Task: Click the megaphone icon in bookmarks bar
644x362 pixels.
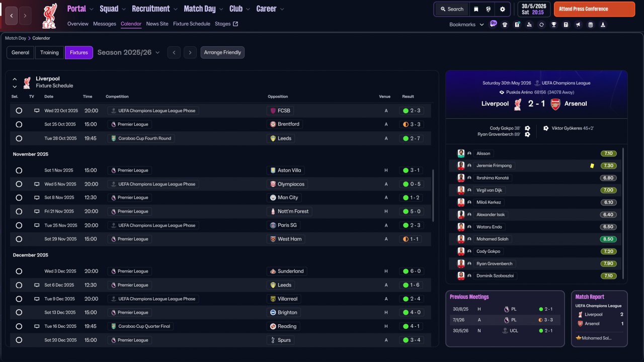Action: 578,25
